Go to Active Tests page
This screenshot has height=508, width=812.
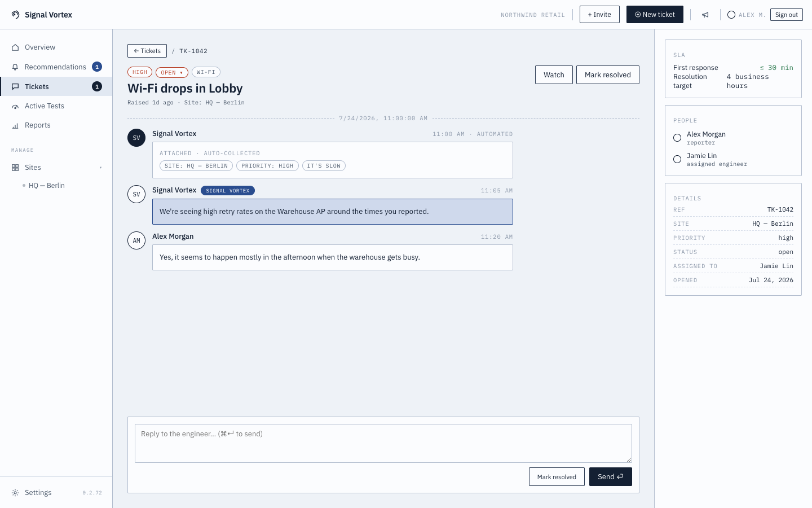point(56,106)
